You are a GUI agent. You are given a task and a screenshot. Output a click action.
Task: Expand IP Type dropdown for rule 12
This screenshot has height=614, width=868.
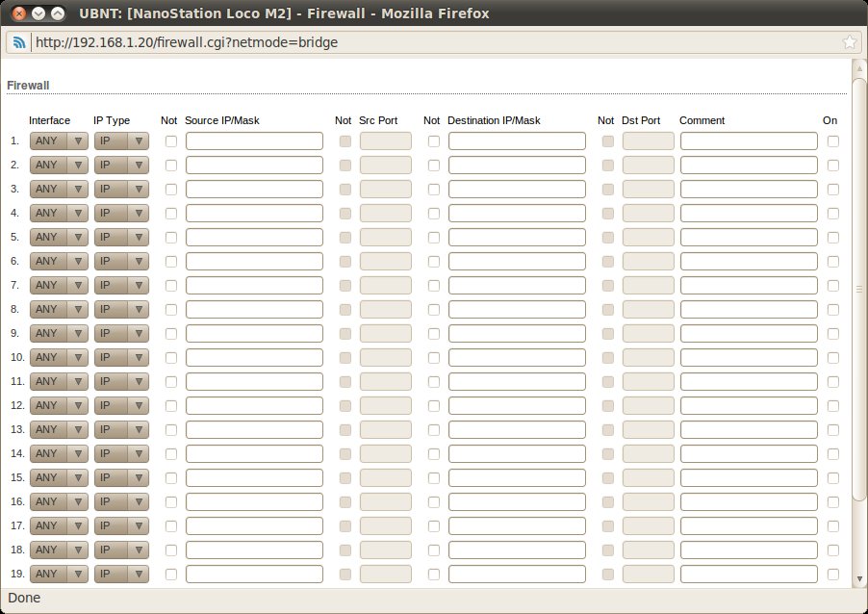(x=121, y=405)
